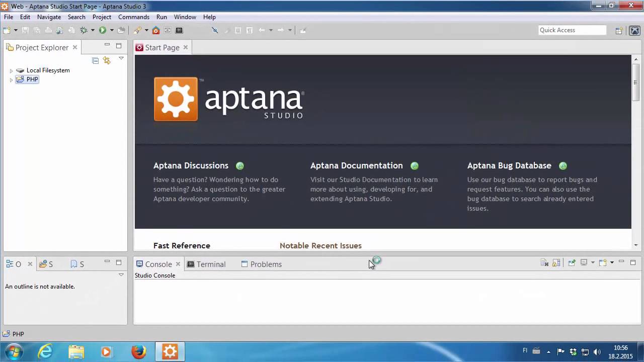Open Windows Explorer folder in taskbar
The width and height of the screenshot is (644, 362).
pyautogui.click(x=76, y=351)
